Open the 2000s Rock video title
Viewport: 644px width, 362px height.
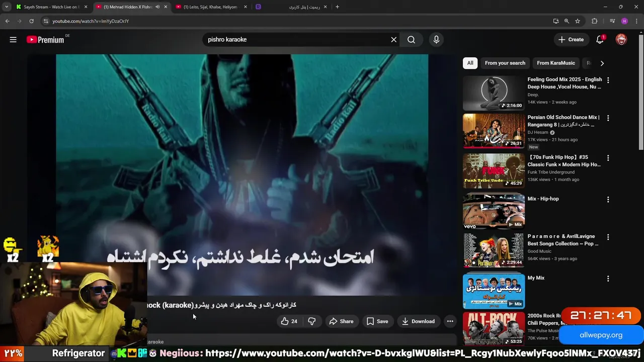pyautogui.click(x=544, y=319)
